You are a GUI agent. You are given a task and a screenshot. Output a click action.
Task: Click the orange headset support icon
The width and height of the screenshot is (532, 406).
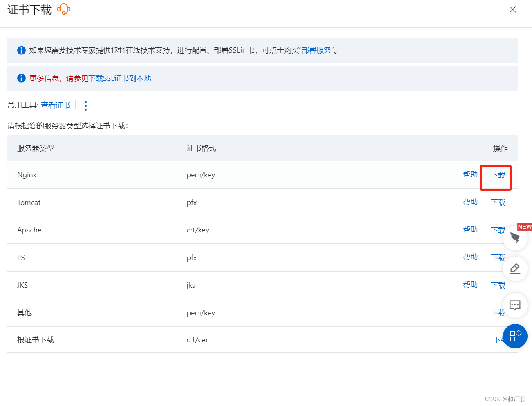click(64, 9)
